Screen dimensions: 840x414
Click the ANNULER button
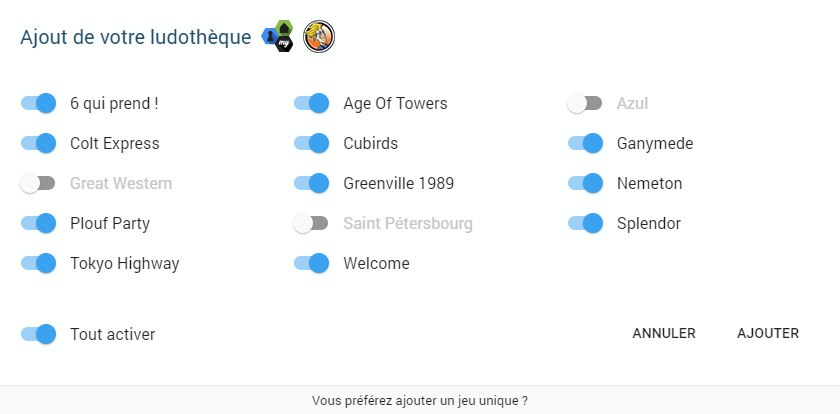pyautogui.click(x=664, y=333)
